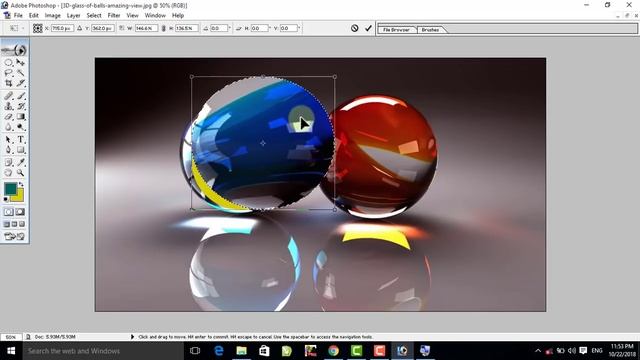Click the 50% zoom field in status bar
Viewport: 640px width, 360px height.
click(11, 337)
